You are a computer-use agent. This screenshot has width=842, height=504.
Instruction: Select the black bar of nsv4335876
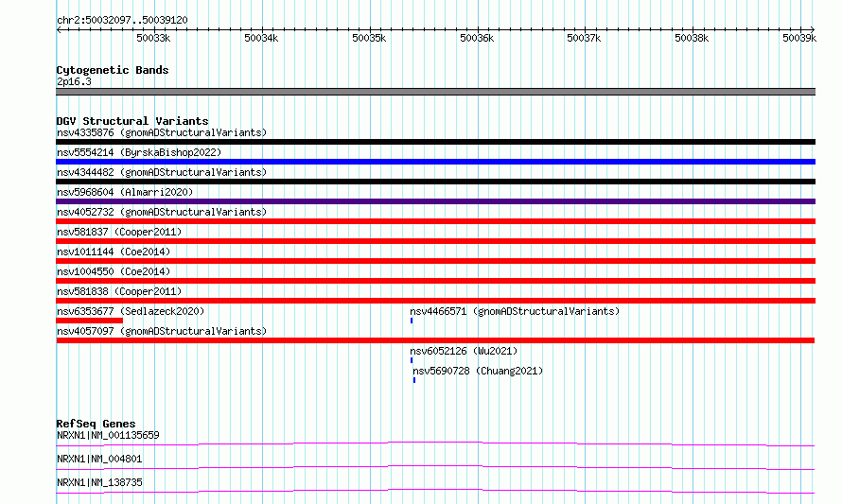[x=435, y=142]
